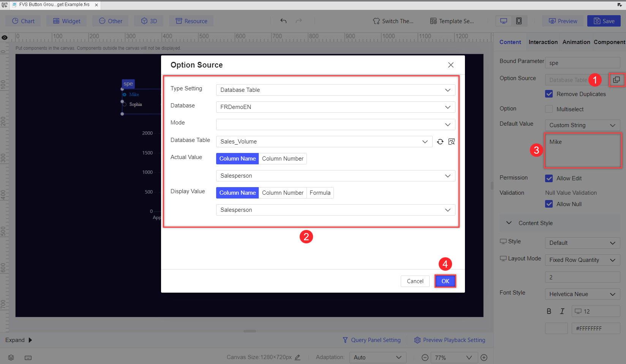The width and height of the screenshot is (626, 364).
Task: Confirm with the OK button
Action: point(445,281)
